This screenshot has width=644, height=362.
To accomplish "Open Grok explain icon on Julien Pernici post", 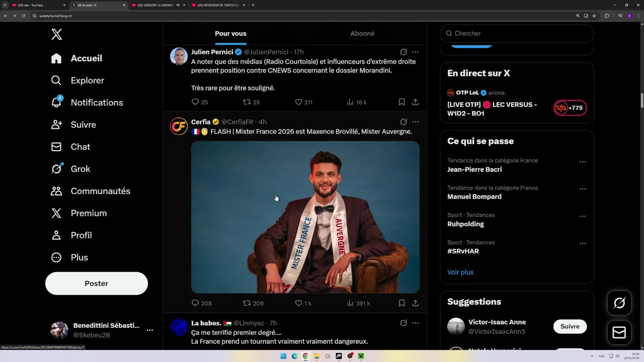I will pos(404,52).
